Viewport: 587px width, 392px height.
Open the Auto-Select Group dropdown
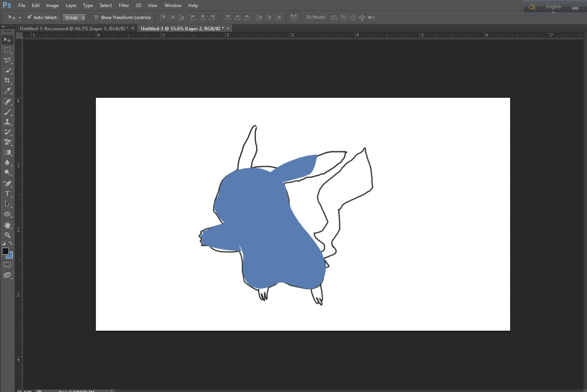[74, 17]
